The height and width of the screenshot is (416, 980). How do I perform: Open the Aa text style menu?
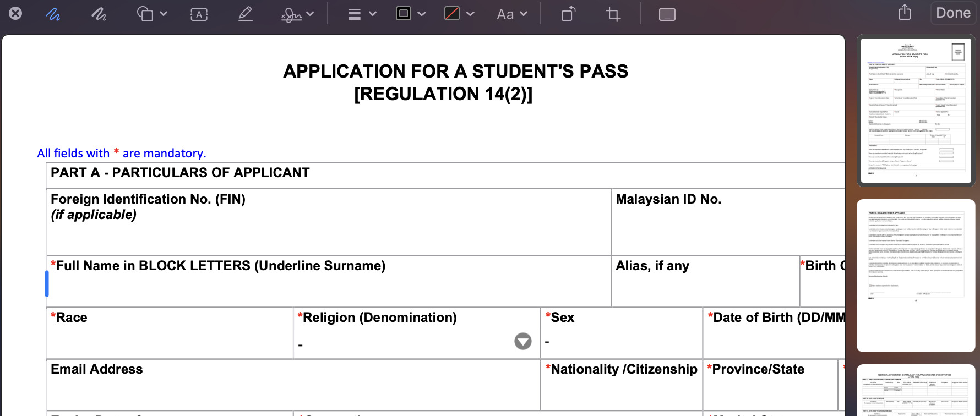pos(505,14)
